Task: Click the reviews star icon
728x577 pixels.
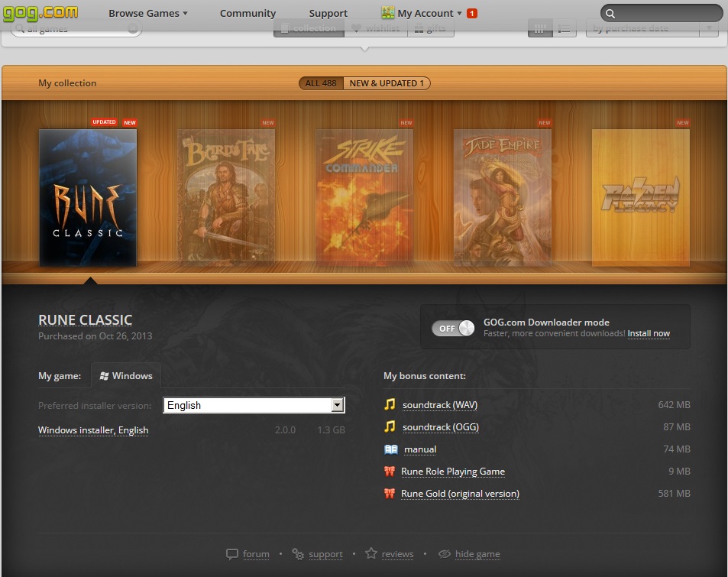Action: [x=371, y=553]
